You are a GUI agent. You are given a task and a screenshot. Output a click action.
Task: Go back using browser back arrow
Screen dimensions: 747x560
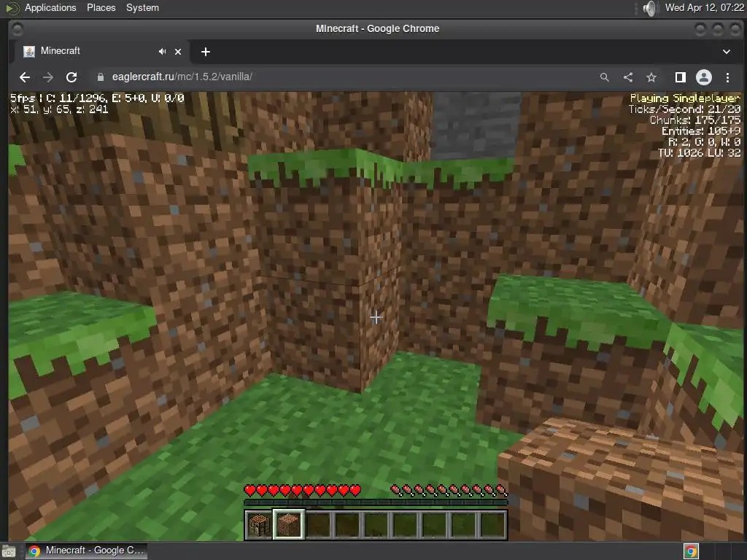[25, 77]
